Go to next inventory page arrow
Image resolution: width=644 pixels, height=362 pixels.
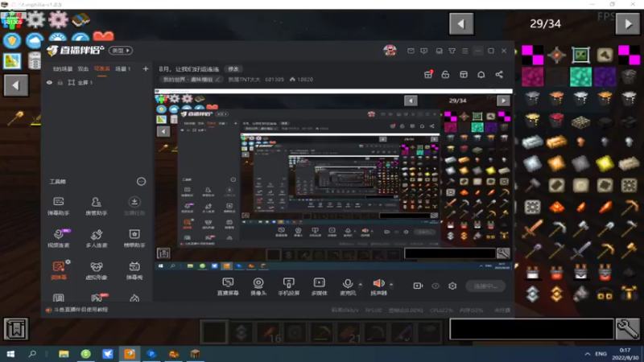coord(628,24)
